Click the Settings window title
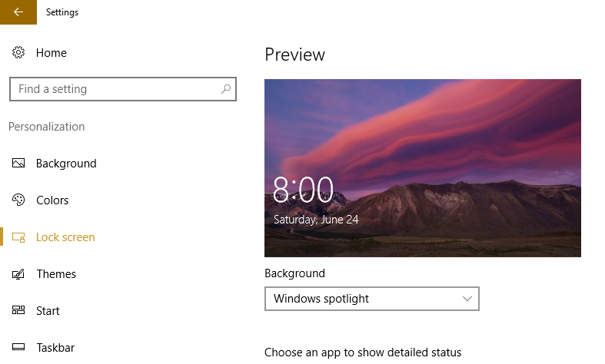 click(x=62, y=12)
